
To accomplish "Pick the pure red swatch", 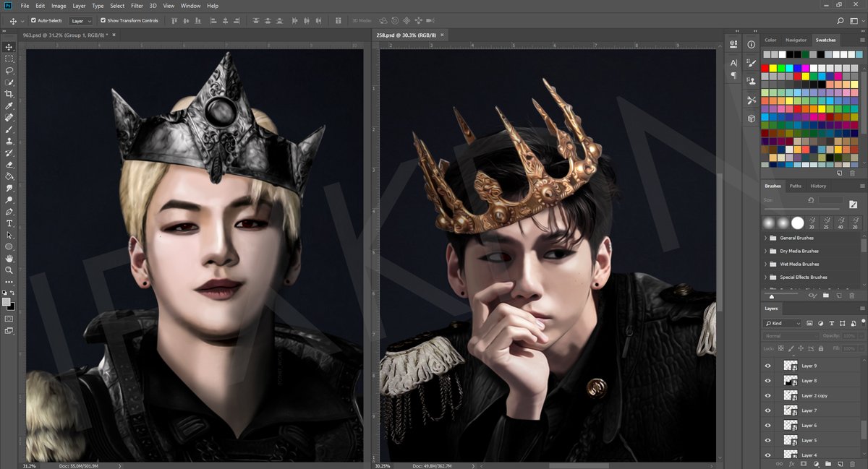I will coord(765,68).
